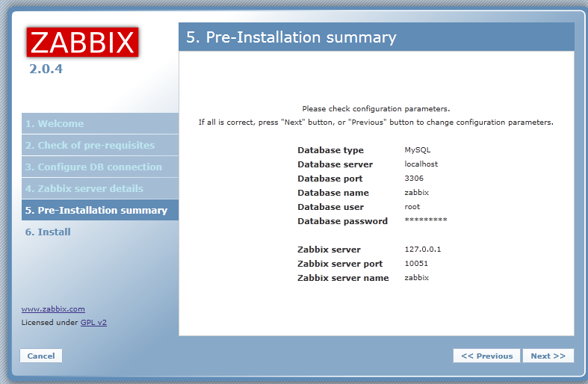This screenshot has width=588, height=384.
Task: Jump to step 6. Install
Action: [x=48, y=232]
